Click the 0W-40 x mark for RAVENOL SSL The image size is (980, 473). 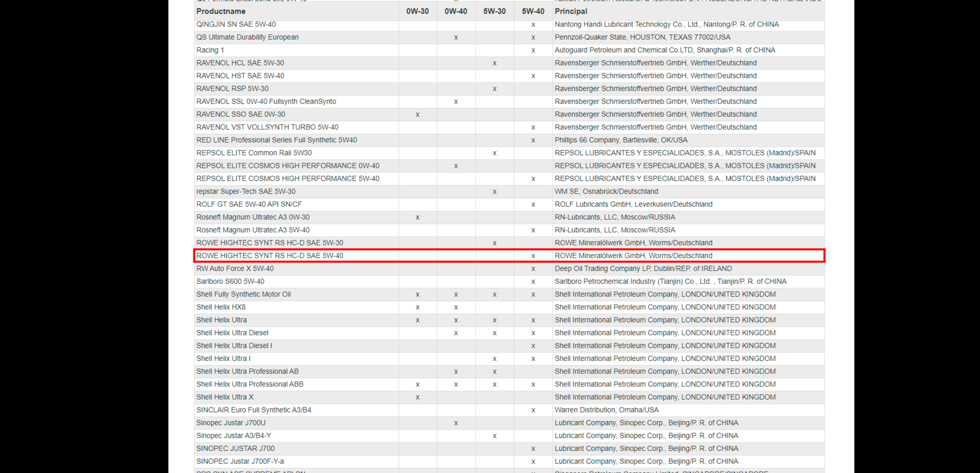point(456,102)
